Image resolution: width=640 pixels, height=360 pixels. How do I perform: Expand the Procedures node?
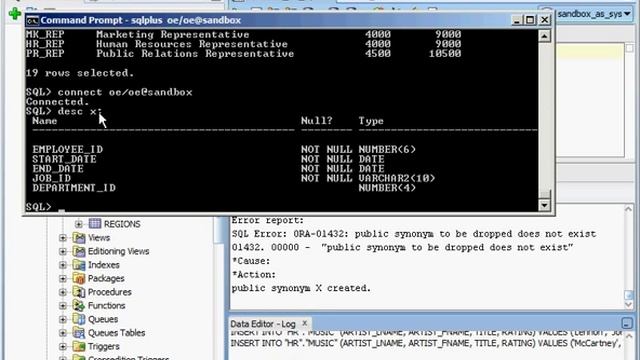tap(63, 292)
